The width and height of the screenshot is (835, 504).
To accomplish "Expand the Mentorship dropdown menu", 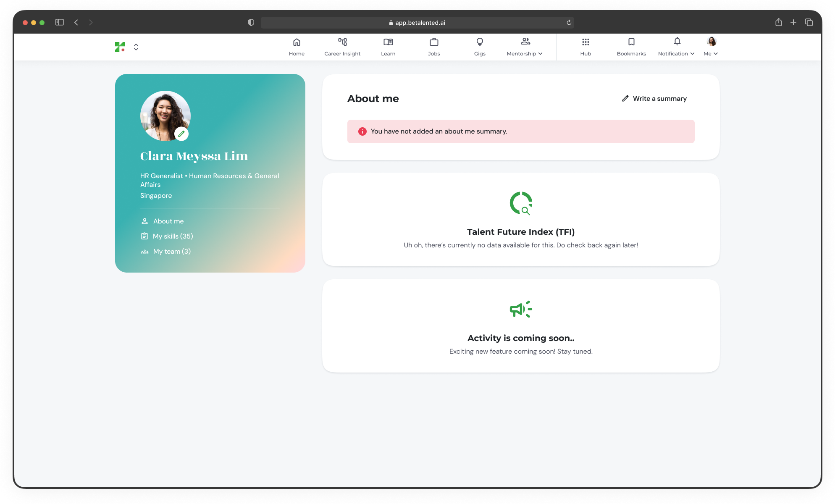I will coord(525,47).
